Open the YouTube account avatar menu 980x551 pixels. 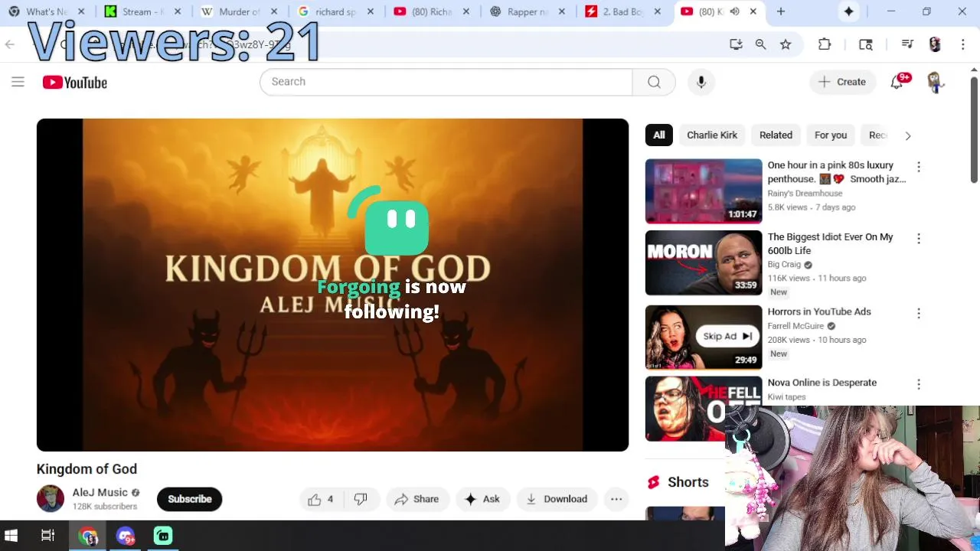tap(935, 82)
